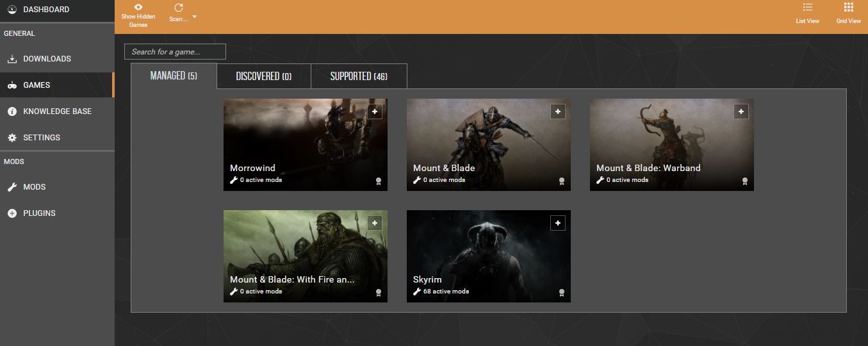868x346 pixels.
Task: Click Morrowind's 0 active mods text
Action: tap(261, 180)
